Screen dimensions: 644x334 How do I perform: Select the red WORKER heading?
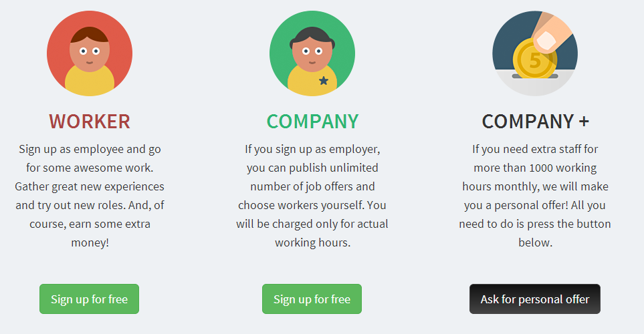coord(90,122)
